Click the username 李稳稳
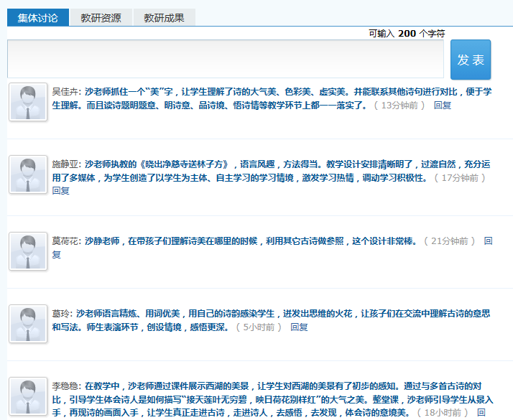Screen dimensions: 513x420 click(x=65, y=386)
